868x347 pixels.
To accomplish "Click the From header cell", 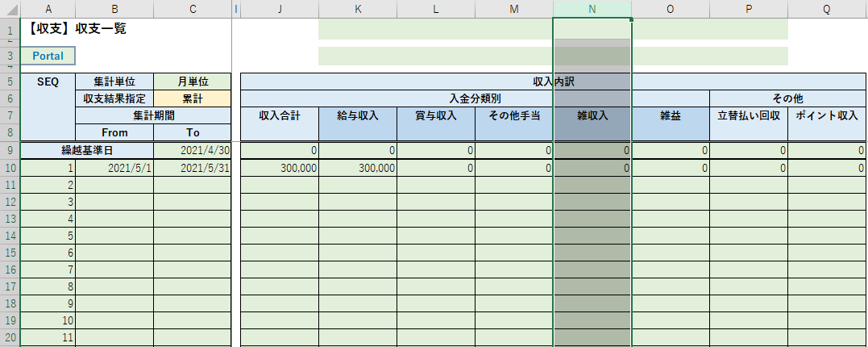I will click(x=114, y=132).
